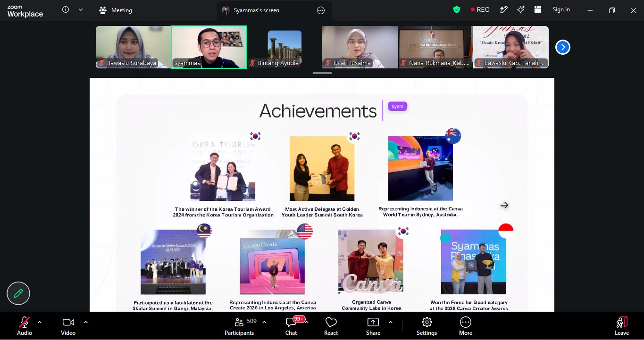Unmute the microphone with Audio button
The width and height of the screenshot is (644, 340).
25,326
